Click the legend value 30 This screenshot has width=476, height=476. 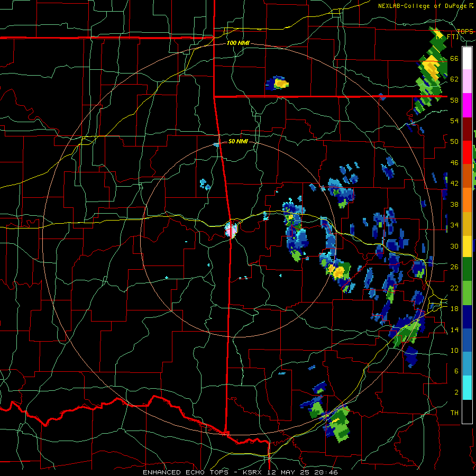(x=454, y=246)
